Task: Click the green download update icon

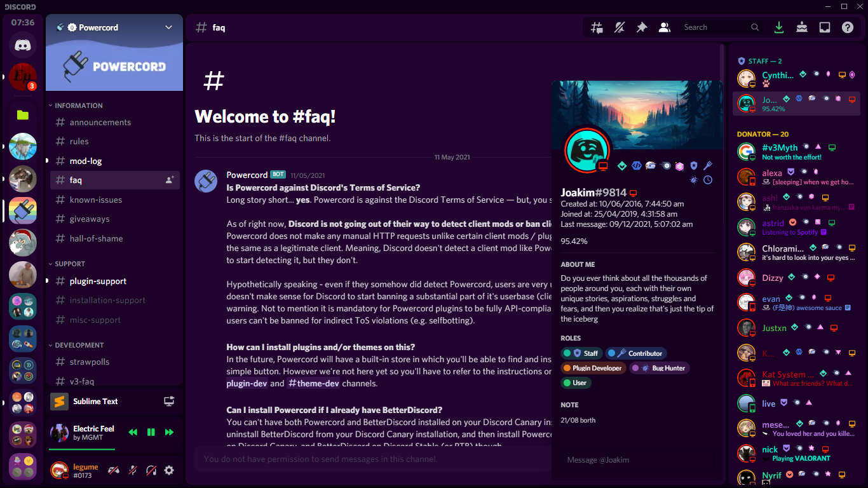Action: pos(779,27)
